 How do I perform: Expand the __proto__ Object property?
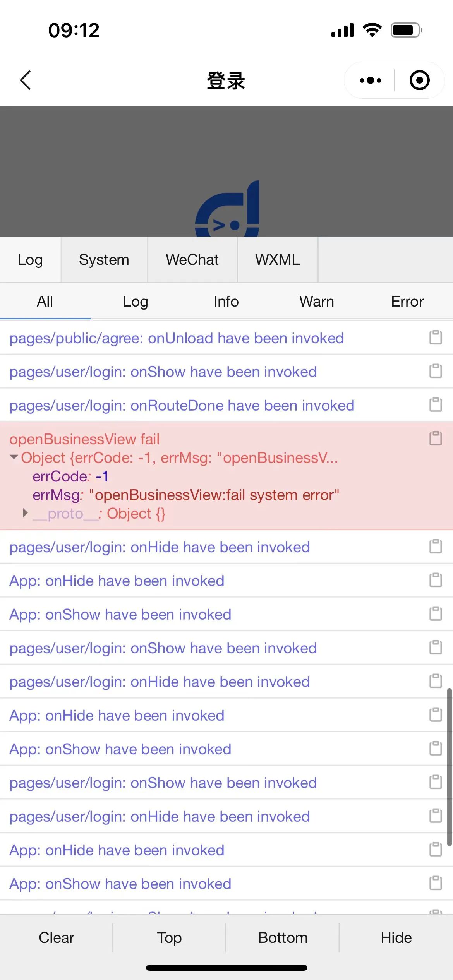pos(26,513)
